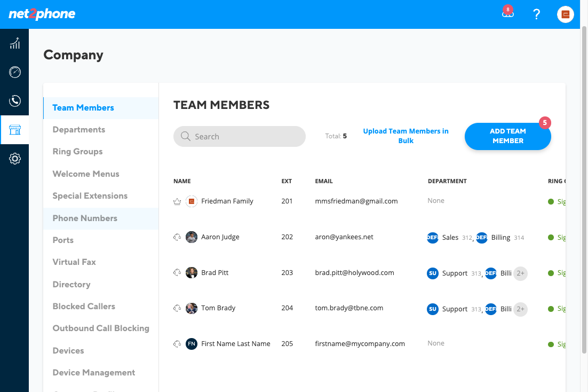Click the Sales department tag for Aaron Judge
The height and width of the screenshot is (392, 588).
point(450,238)
